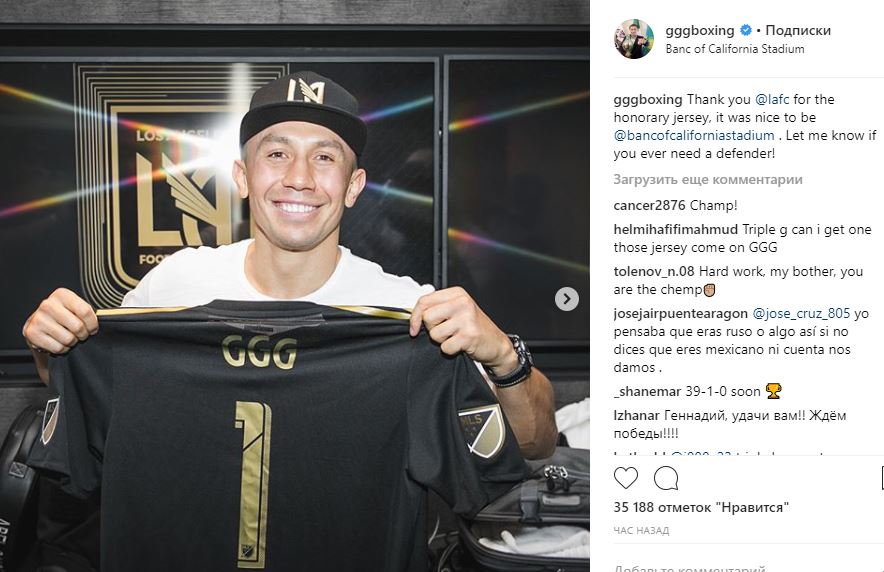Open cancer2876 commenter profile

649,206
